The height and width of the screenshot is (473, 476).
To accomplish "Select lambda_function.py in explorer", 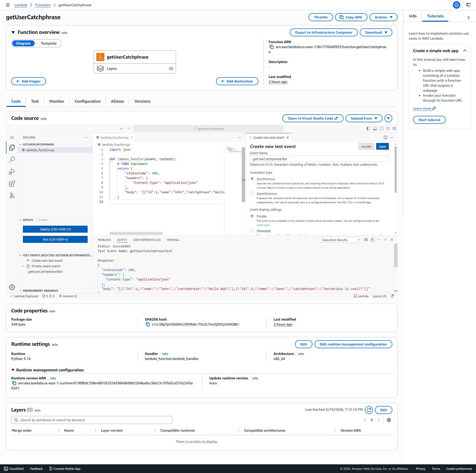I will 55,150.
